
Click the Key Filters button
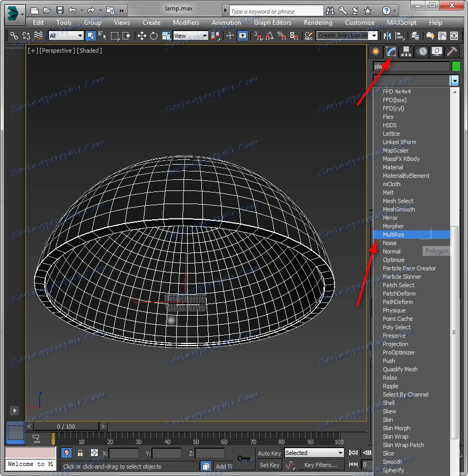tap(320, 465)
